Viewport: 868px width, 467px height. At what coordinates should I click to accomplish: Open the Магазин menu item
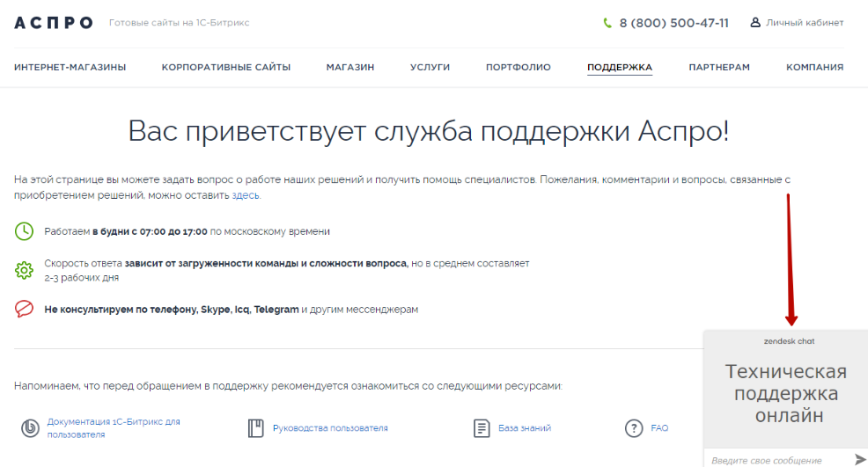click(350, 67)
